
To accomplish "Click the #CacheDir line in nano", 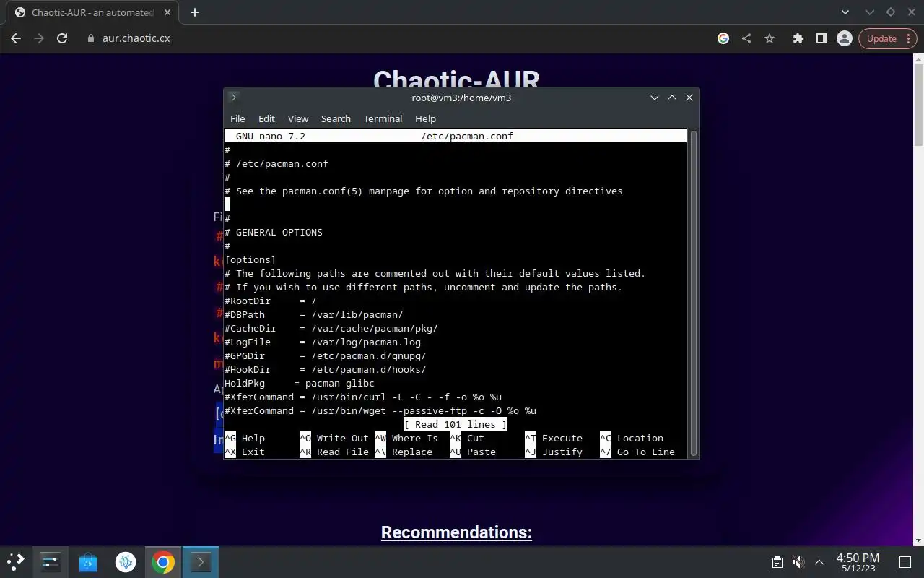I will click(331, 328).
